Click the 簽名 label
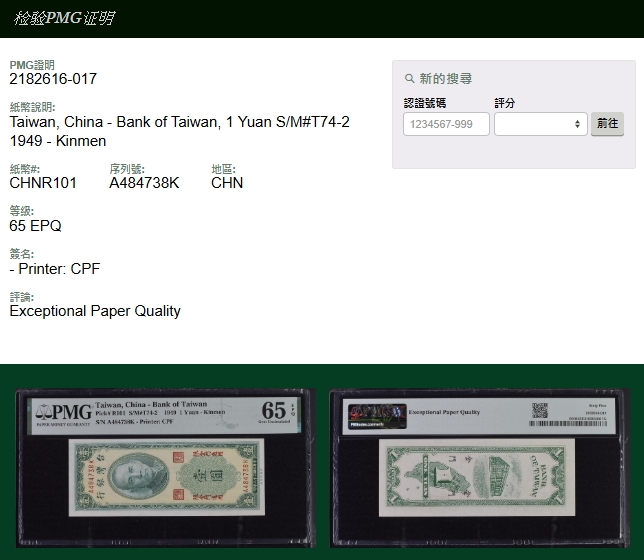The height and width of the screenshot is (560, 644). pos(21,254)
